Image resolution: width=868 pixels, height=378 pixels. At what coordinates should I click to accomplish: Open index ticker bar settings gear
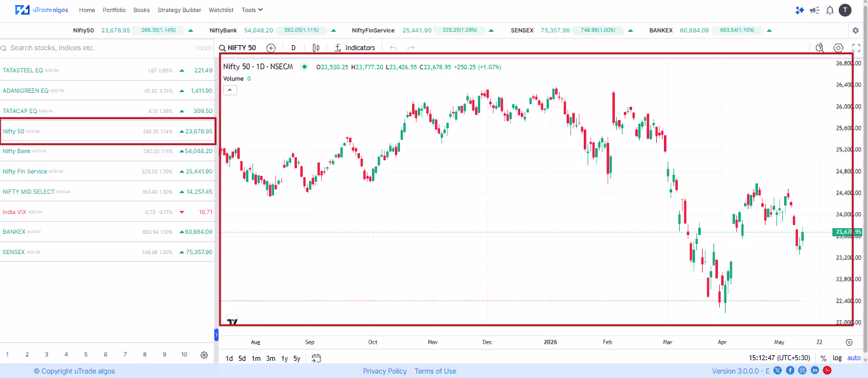point(855,30)
